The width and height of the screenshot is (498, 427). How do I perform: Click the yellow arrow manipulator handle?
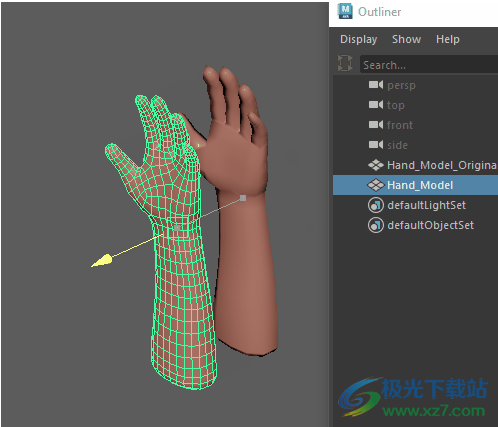tap(102, 261)
